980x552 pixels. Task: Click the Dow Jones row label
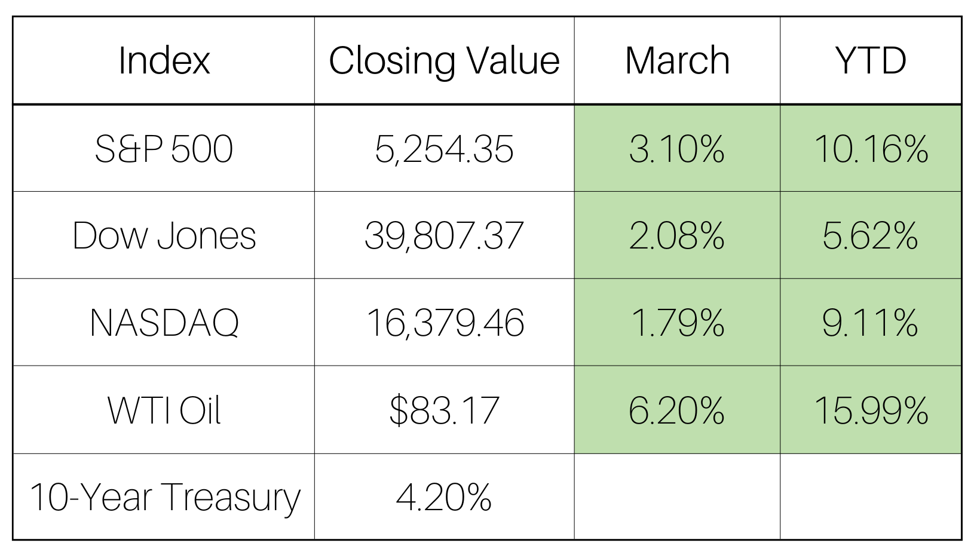point(164,235)
